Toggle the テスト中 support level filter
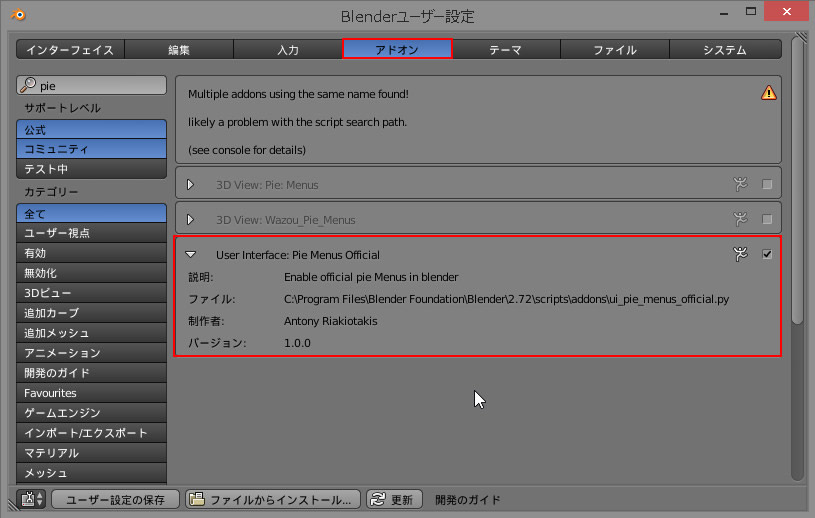This screenshot has height=518, width=815. [x=91, y=168]
